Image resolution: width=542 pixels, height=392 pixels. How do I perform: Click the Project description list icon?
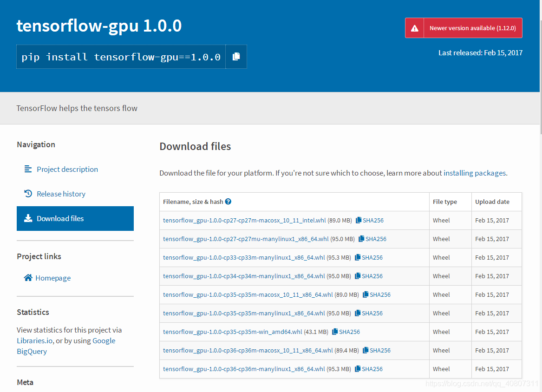28,169
